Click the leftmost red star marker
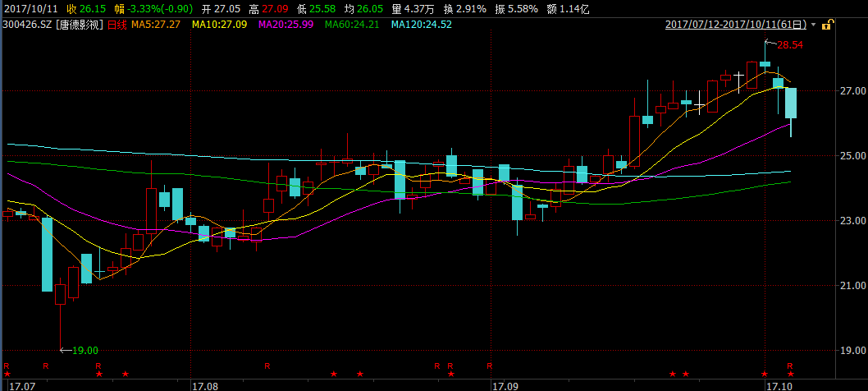Screen dimensions: 868x391 (7, 375)
